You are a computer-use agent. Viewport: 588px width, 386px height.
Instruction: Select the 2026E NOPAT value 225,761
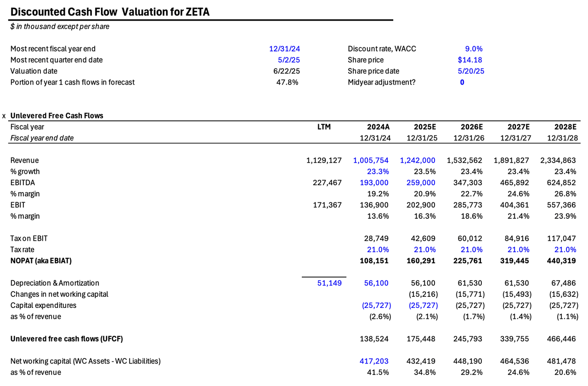[468, 261]
